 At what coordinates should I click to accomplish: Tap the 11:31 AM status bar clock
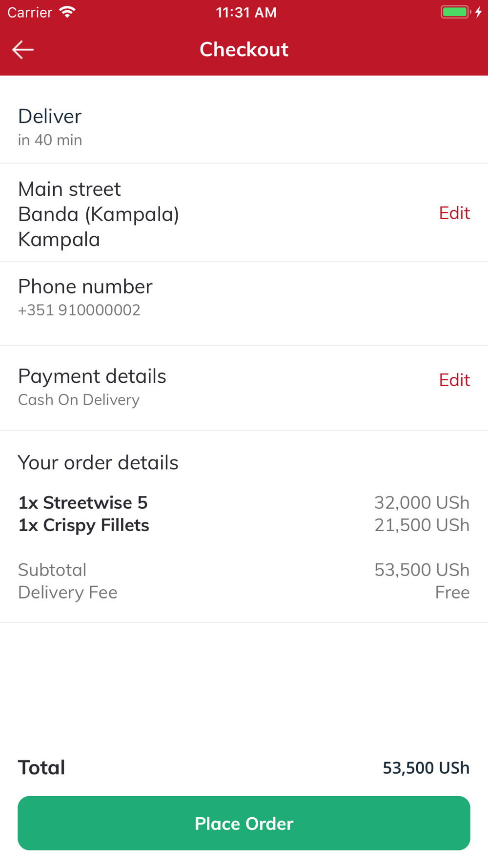pos(246,12)
